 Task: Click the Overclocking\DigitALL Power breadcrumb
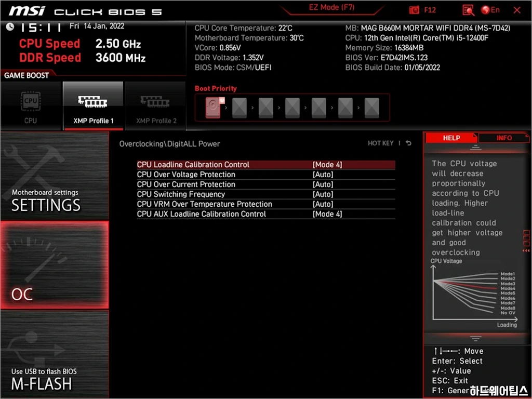[170, 143]
